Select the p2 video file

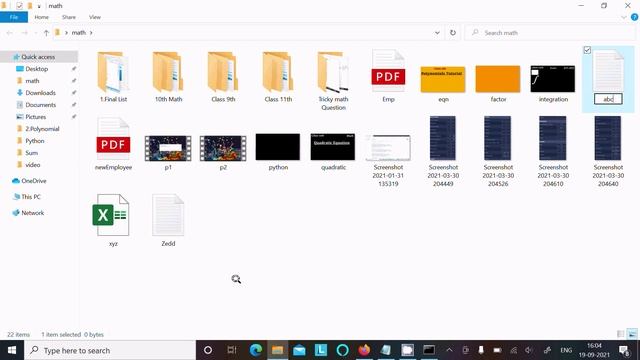(223, 152)
